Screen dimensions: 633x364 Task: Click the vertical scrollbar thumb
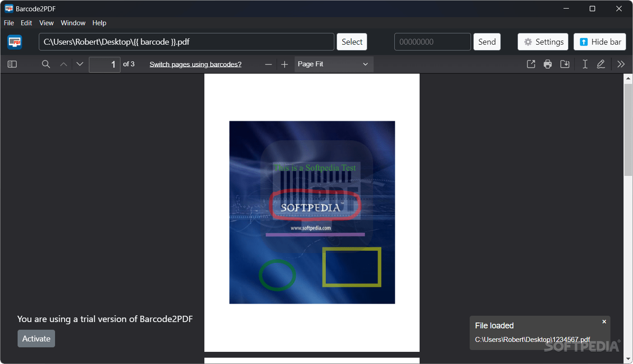[628, 130]
